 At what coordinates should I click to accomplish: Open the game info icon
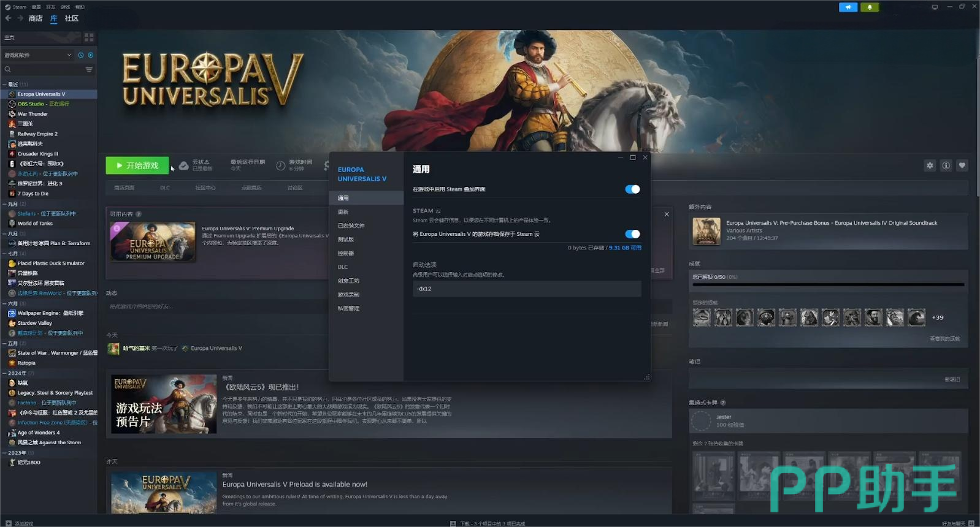(x=946, y=165)
